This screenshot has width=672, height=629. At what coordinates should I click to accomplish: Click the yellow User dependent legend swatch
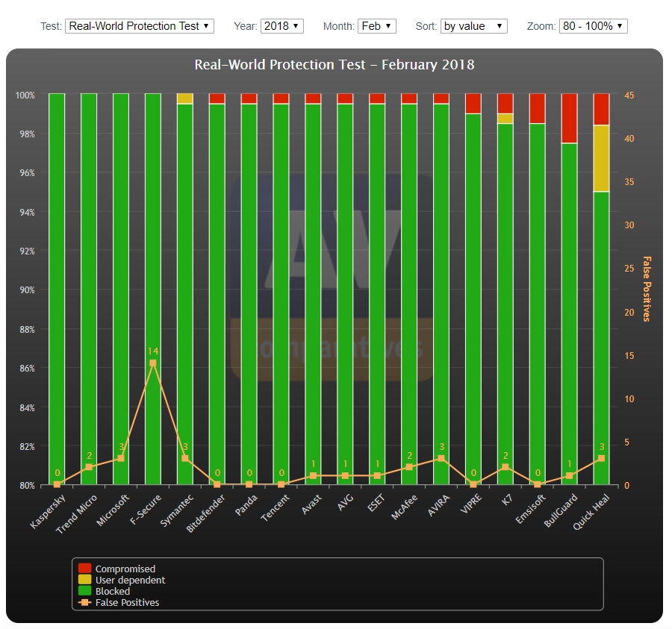coord(85,579)
